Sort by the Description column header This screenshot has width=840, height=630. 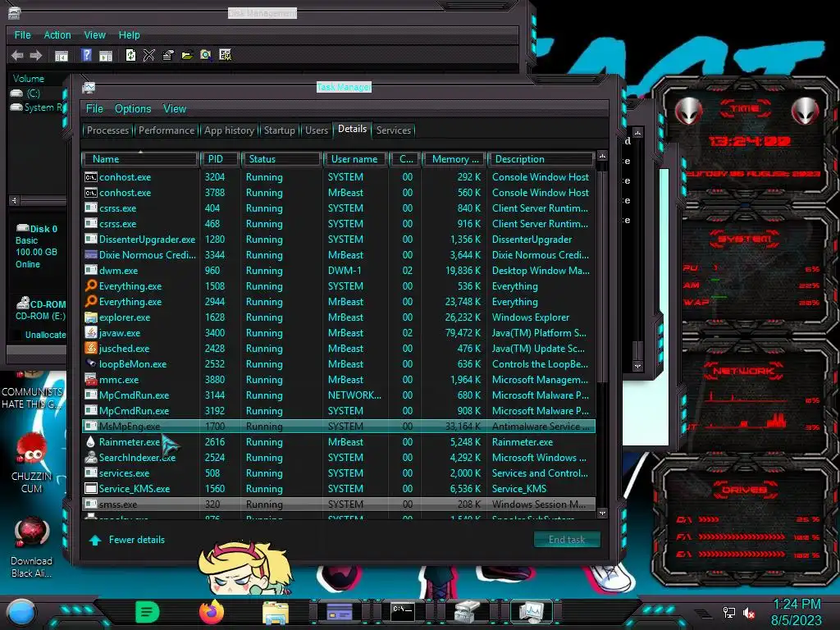point(541,159)
